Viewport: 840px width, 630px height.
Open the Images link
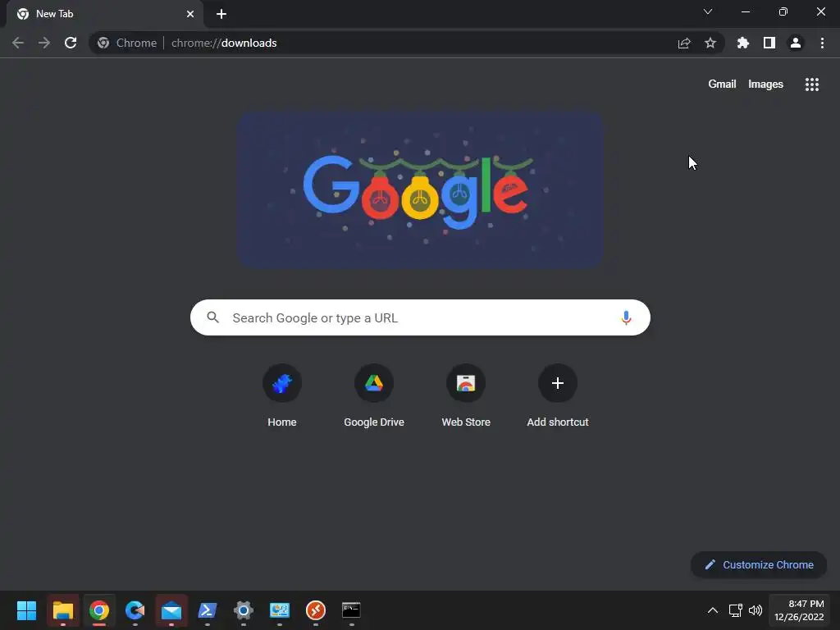[765, 84]
